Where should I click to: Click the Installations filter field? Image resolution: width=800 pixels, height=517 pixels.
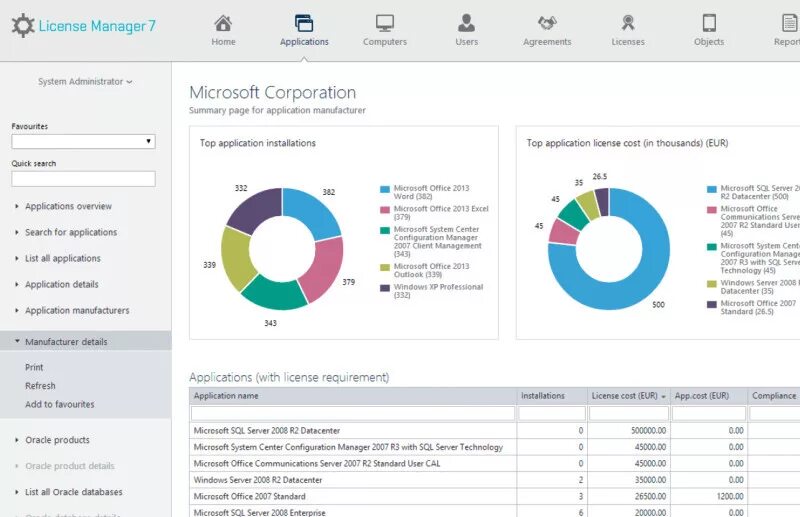pyautogui.click(x=552, y=413)
